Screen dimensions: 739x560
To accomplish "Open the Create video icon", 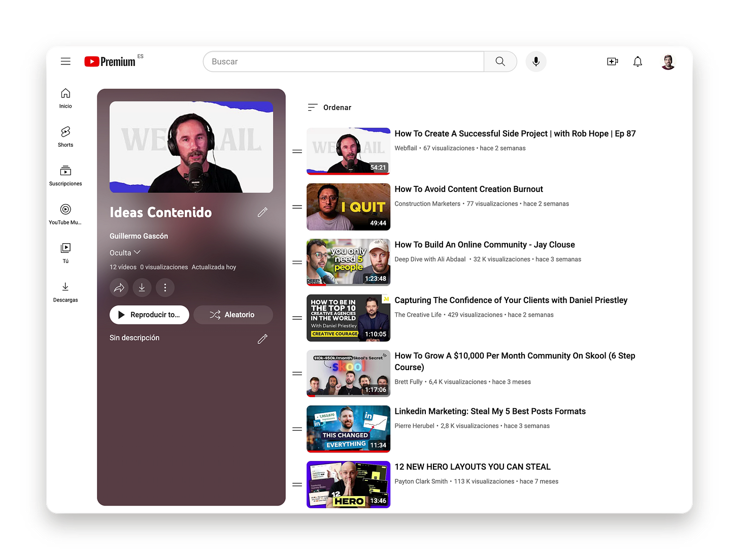I will tap(612, 61).
